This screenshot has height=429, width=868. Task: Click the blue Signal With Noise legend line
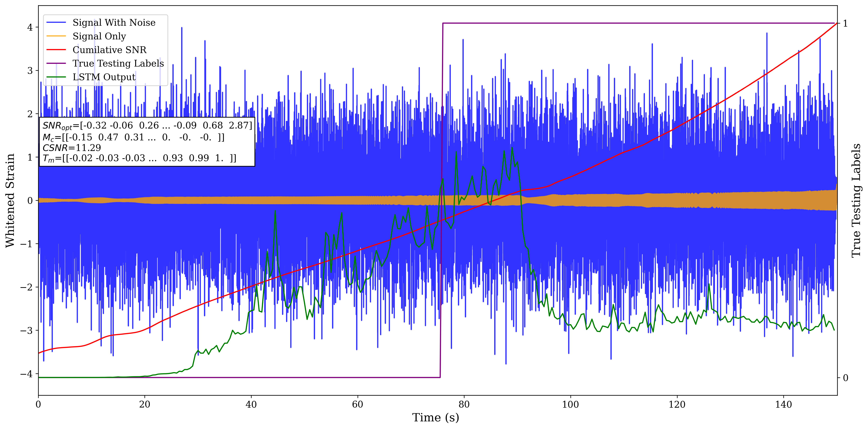click(56, 23)
